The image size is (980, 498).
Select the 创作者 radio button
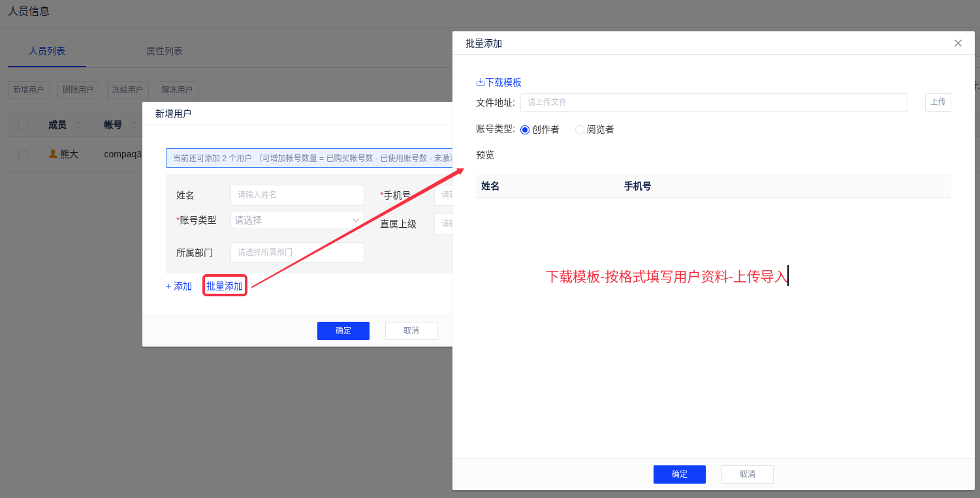point(525,130)
